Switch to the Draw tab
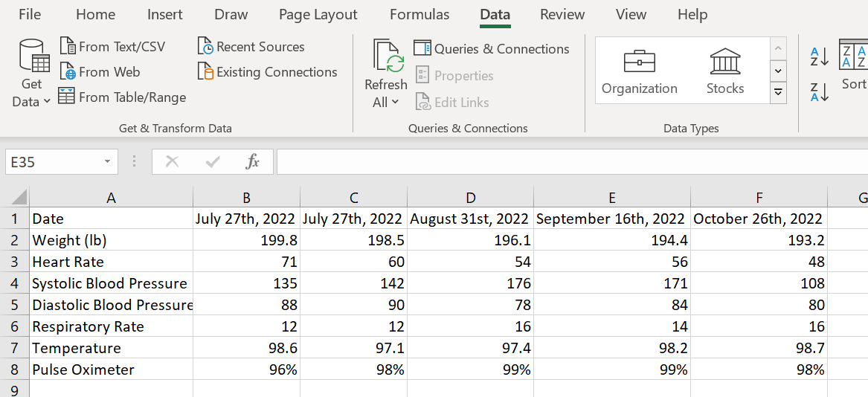 point(231,14)
